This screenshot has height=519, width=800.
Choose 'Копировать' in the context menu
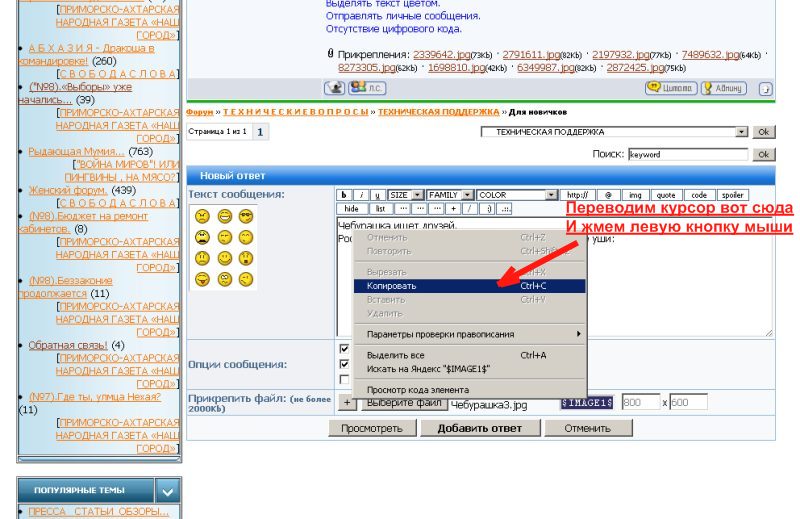[470, 286]
